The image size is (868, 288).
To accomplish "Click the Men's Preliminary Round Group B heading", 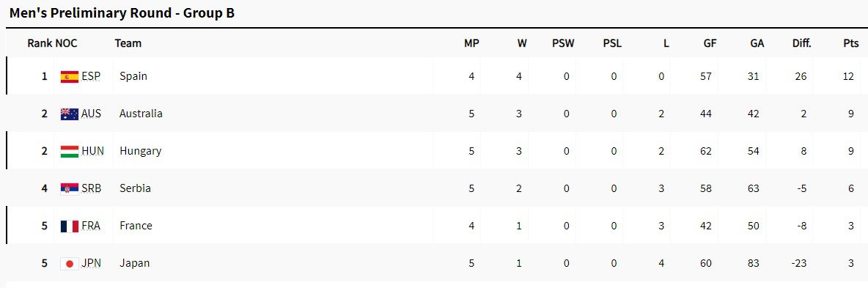I will pyautogui.click(x=122, y=13).
